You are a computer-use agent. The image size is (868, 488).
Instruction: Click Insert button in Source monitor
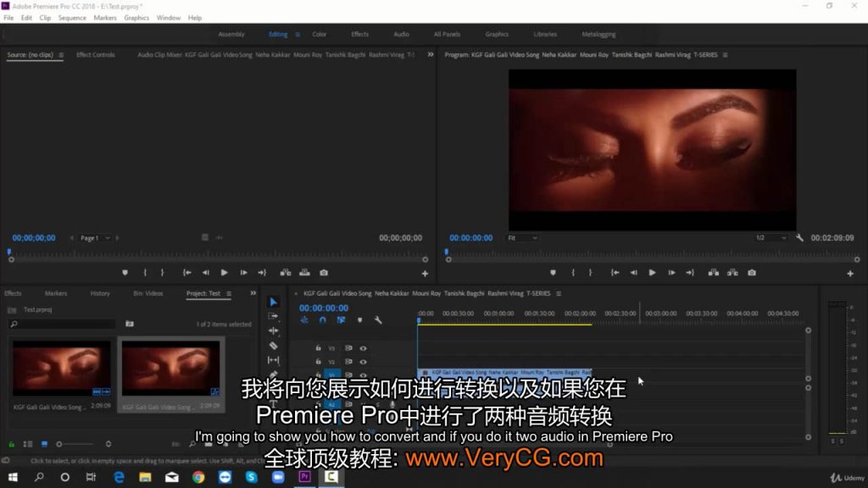(x=286, y=273)
